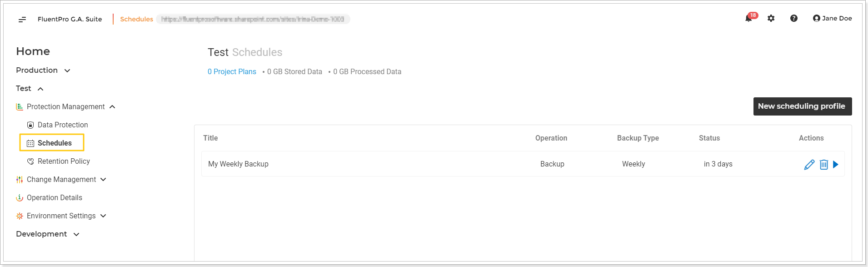Collapse the Test environment section
Screen dimensions: 868x267
[30, 88]
